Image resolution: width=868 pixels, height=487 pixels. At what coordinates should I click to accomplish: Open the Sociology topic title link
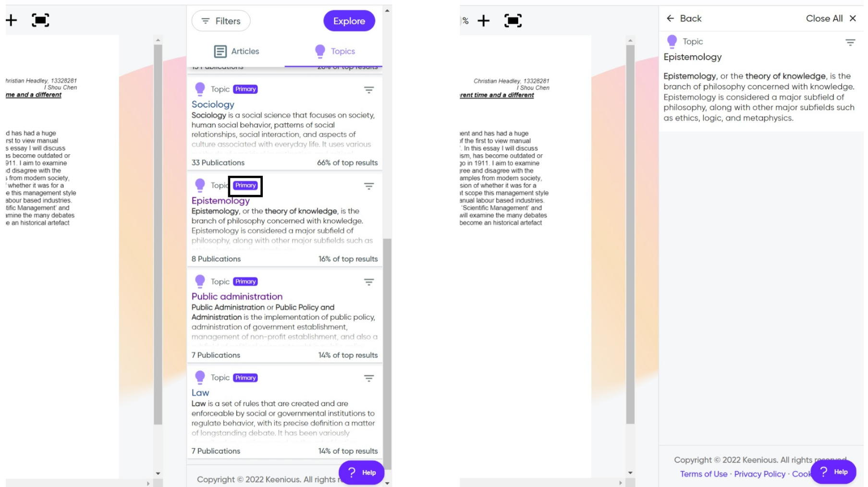[213, 104]
